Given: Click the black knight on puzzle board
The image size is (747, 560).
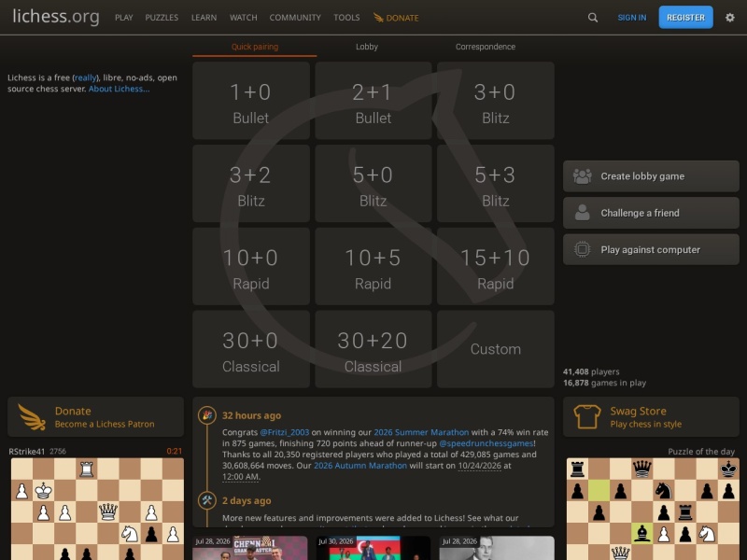Looking at the screenshot, I should tap(664, 491).
